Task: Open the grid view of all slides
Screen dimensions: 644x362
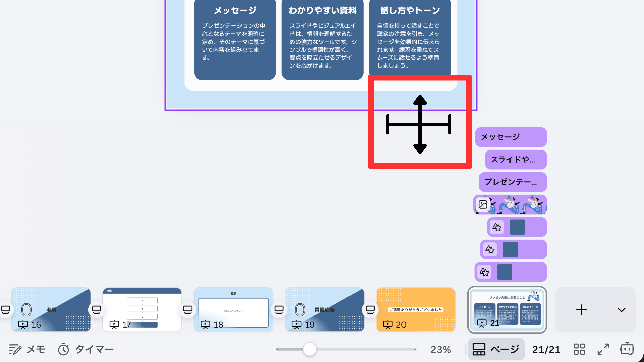Action: [579, 349]
